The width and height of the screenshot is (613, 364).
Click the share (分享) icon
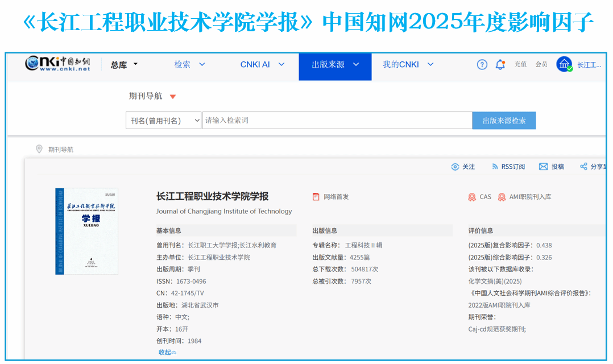point(583,167)
